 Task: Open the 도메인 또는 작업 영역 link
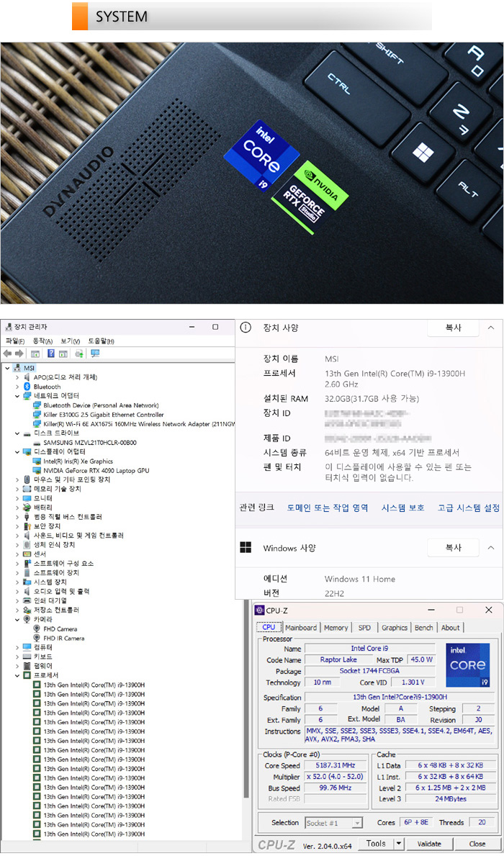328,508
